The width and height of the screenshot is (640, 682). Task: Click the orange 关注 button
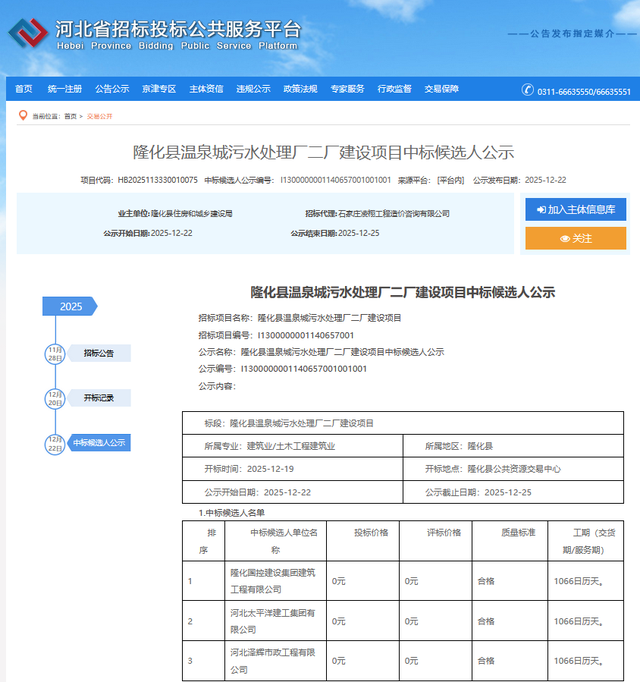tap(576, 238)
